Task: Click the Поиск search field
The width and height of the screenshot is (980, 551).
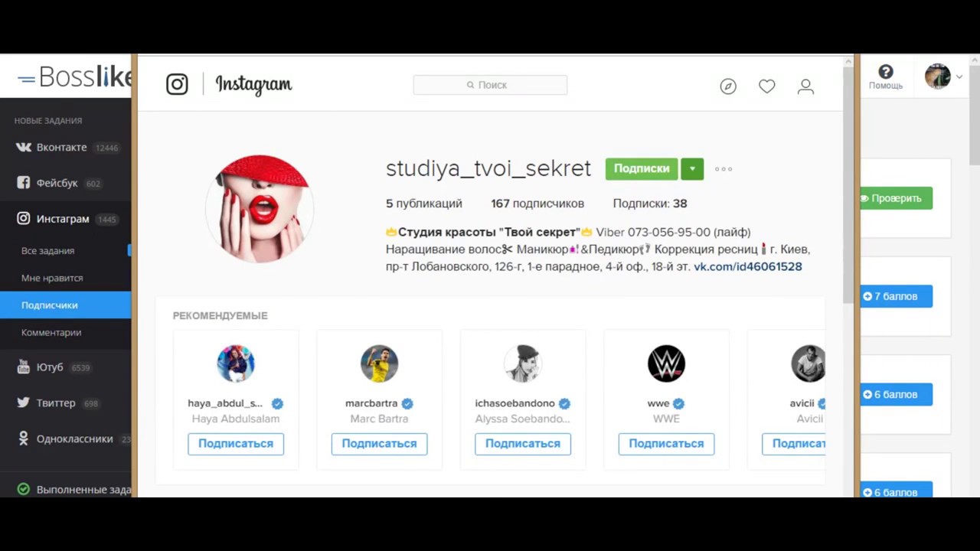Action: pyautogui.click(x=490, y=85)
